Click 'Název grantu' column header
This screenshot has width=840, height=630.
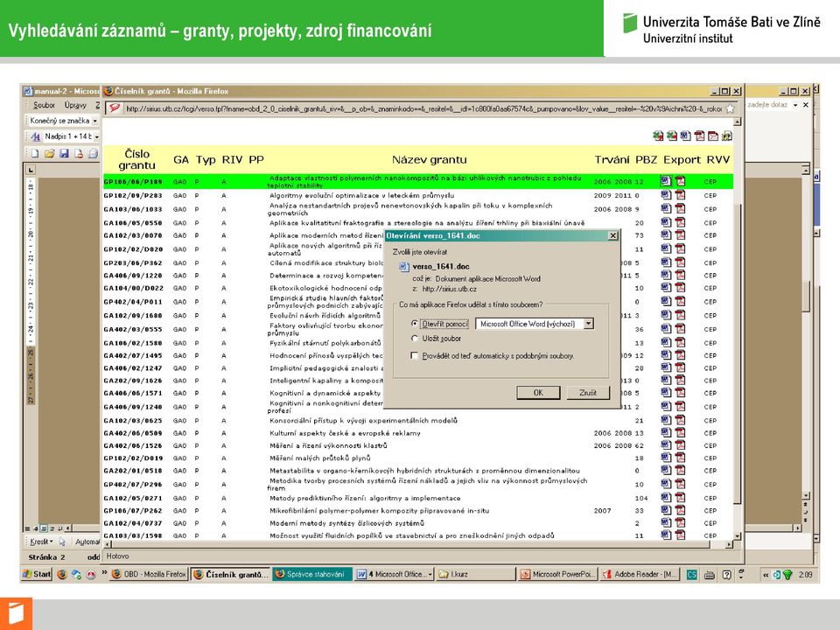coord(429,159)
